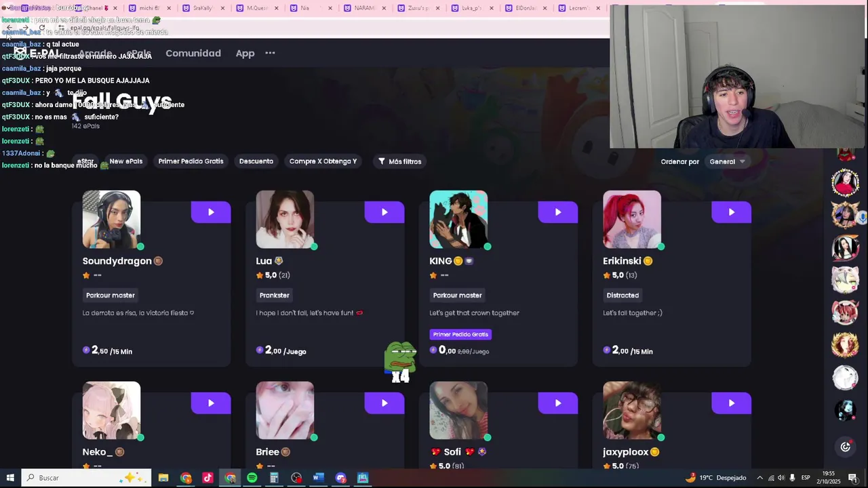
Task: Click Lua's 2,00 /Juego price
Action: pos(281,350)
